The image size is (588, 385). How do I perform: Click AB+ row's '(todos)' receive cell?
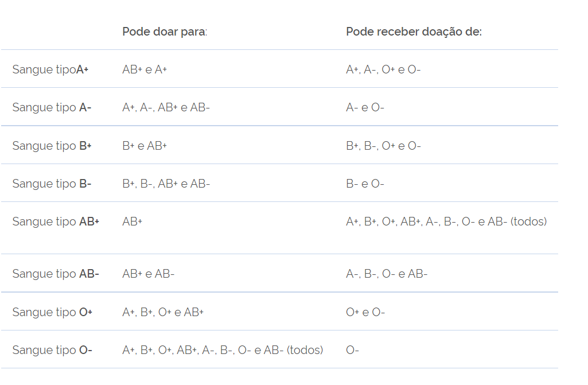point(446,221)
